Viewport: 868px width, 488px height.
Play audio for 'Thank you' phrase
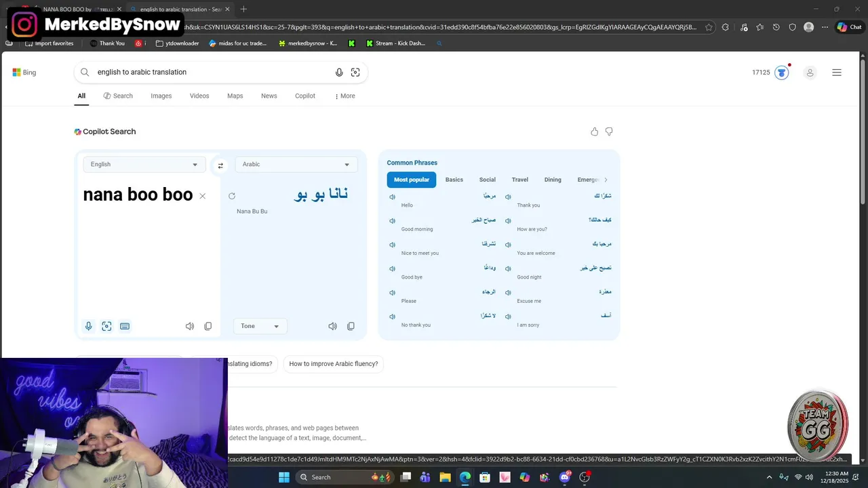pos(508,197)
